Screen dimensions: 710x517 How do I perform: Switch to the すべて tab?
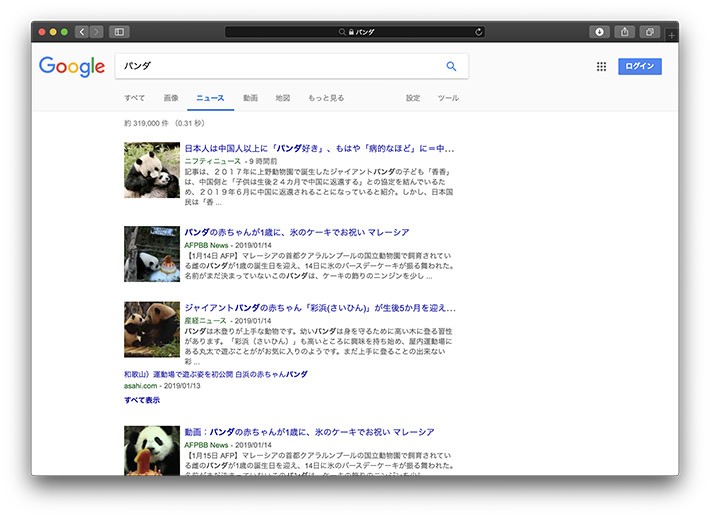tap(134, 98)
